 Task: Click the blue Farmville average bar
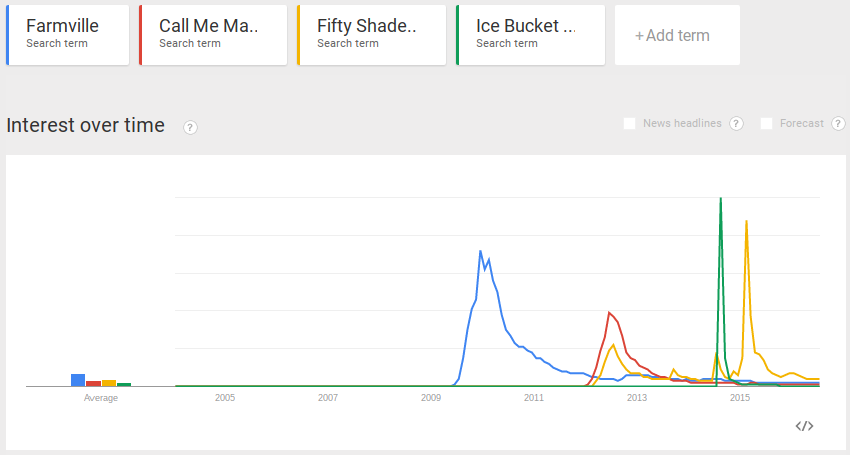78,380
